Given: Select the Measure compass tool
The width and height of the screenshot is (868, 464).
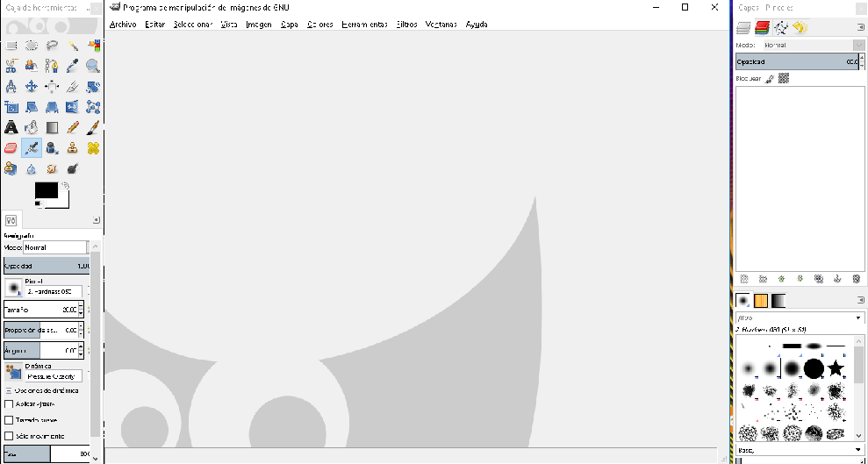Looking at the screenshot, I should coord(11,86).
